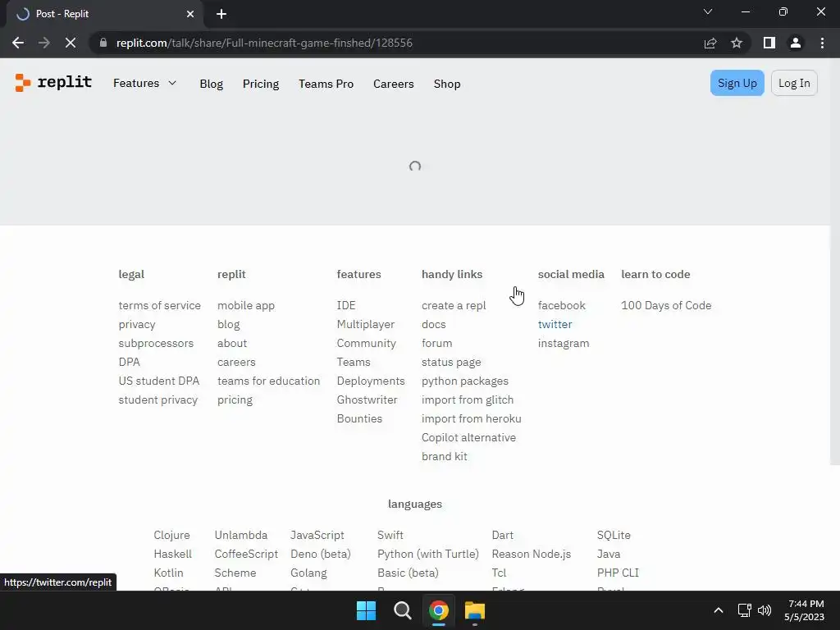Open the subprocessors link
840x630 pixels.
coord(156,344)
